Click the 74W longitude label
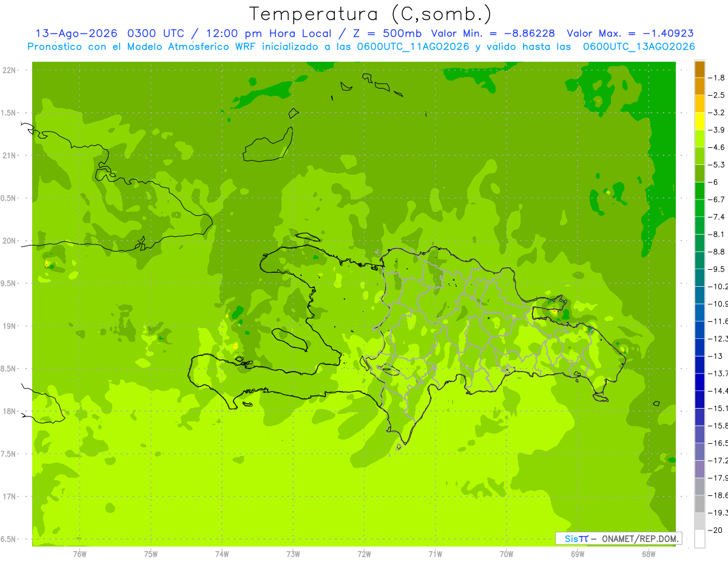The width and height of the screenshot is (728, 562). coord(222,554)
